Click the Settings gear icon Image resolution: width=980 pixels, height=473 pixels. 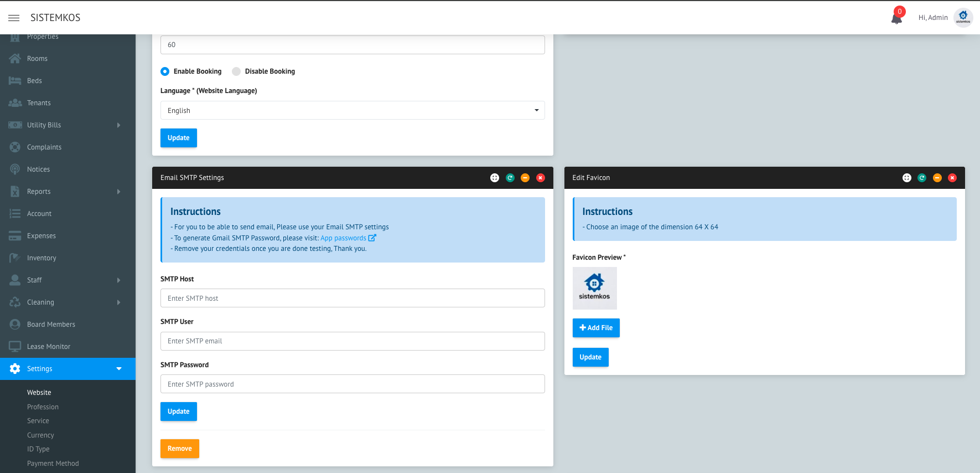[15, 368]
